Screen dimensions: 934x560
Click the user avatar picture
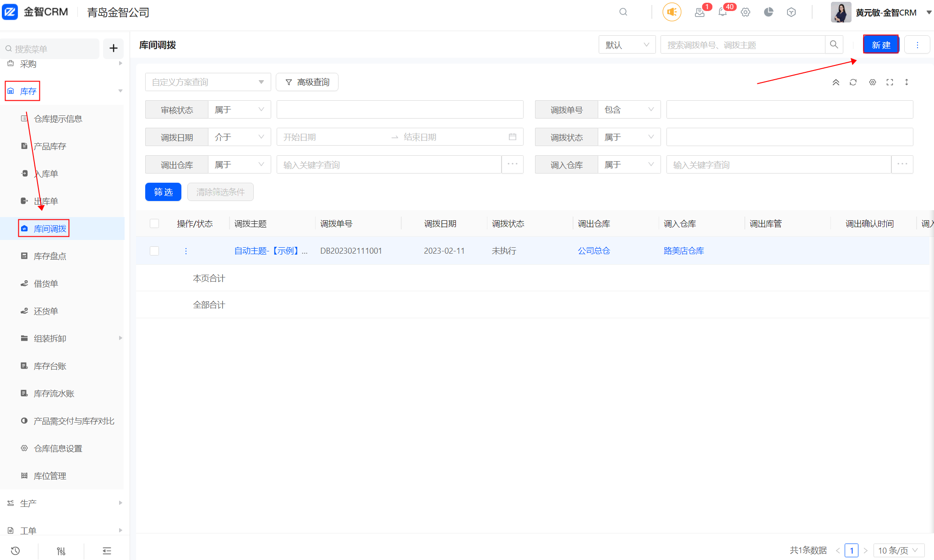841,12
